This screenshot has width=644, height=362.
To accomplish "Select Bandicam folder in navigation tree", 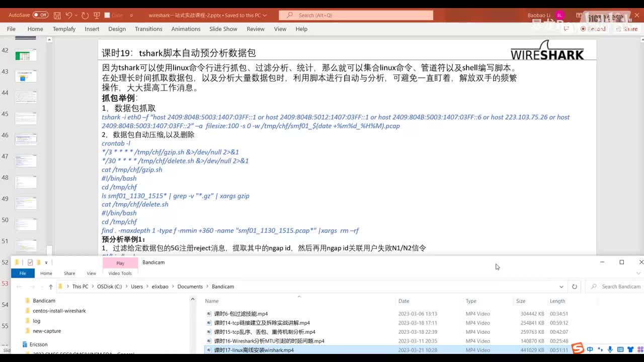I will tap(44, 301).
